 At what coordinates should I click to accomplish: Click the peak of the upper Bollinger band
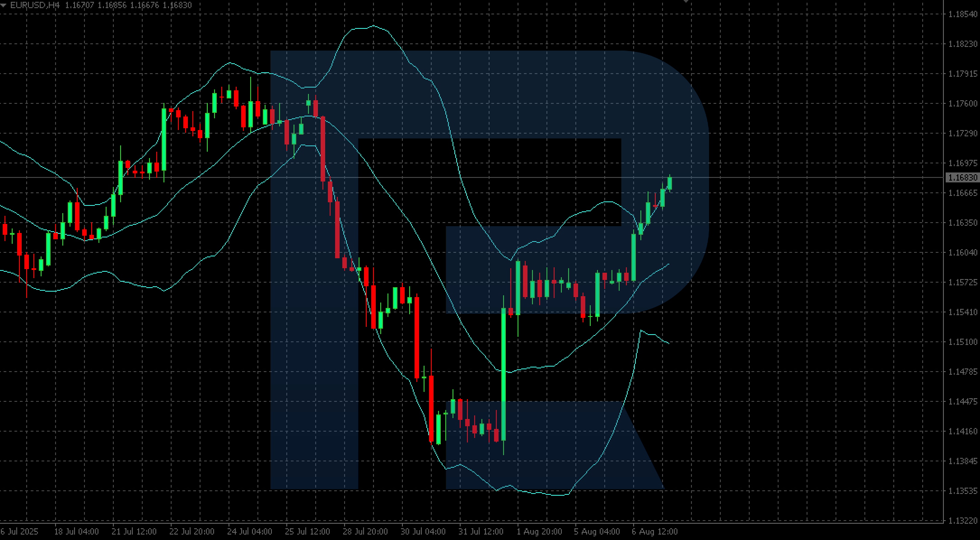click(x=373, y=26)
